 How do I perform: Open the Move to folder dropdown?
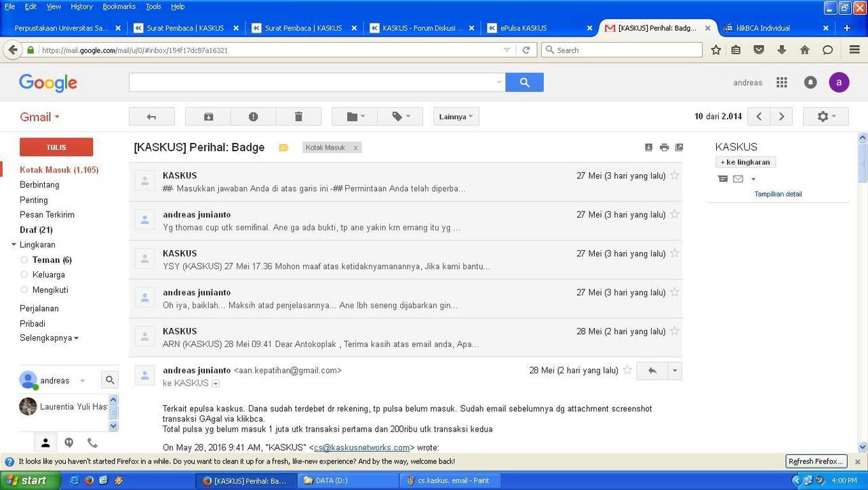(x=355, y=117)
